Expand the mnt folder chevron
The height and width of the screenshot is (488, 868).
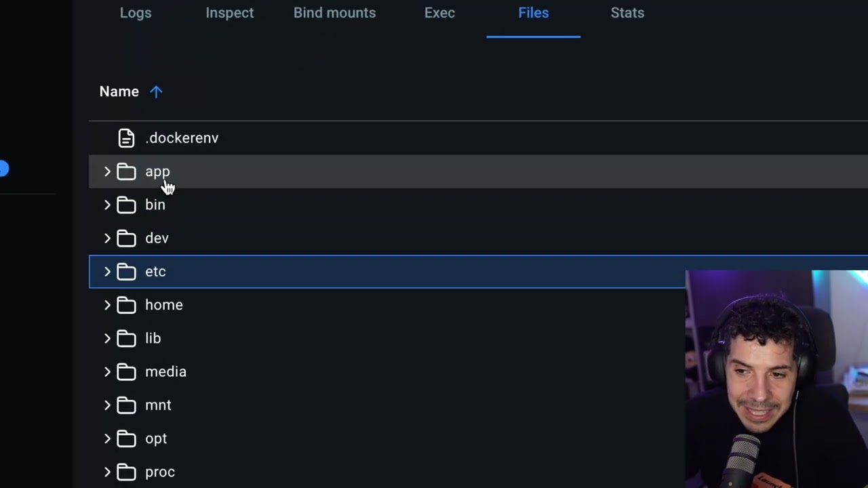[107, 405]
